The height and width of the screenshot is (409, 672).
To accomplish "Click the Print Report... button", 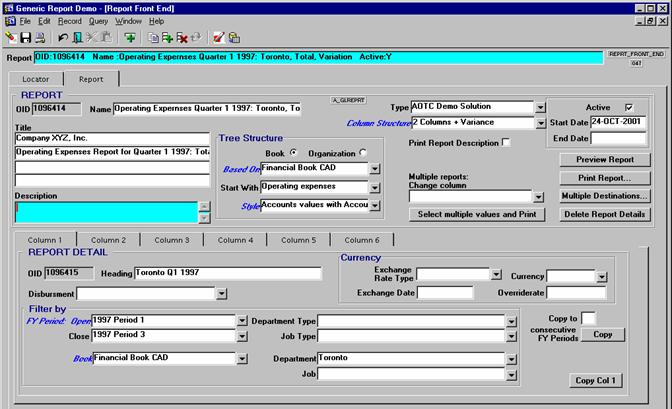I will pos(605,178).
